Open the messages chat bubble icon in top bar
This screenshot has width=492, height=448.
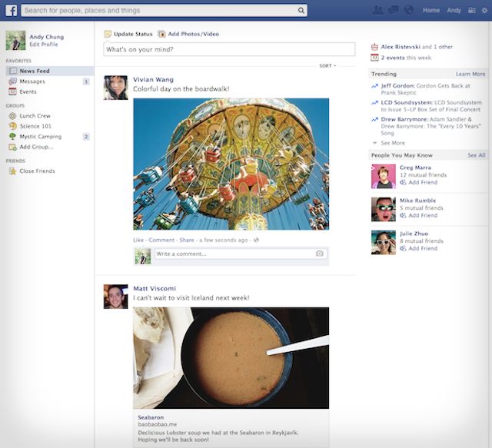393,10
